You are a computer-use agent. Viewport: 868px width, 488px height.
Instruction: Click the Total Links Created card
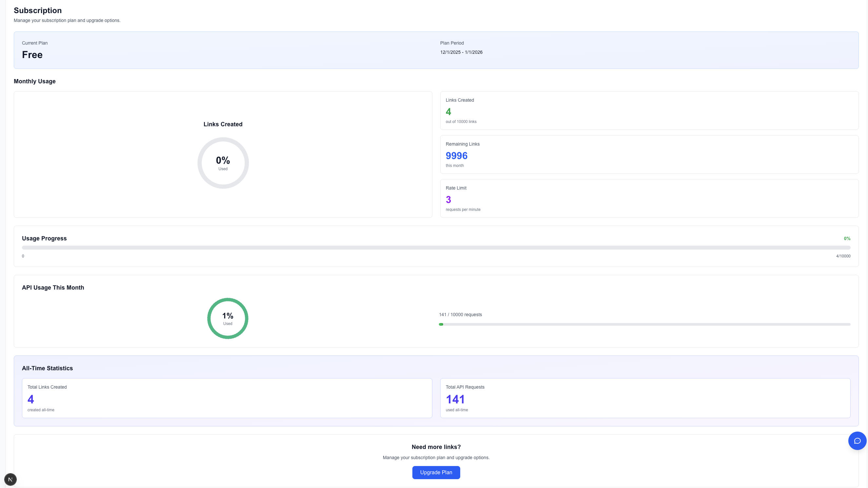tap(227, 398)
